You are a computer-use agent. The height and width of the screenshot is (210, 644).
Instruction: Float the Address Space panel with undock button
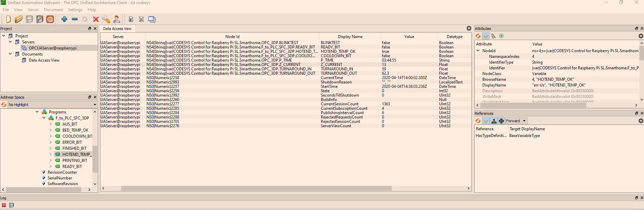90,97
